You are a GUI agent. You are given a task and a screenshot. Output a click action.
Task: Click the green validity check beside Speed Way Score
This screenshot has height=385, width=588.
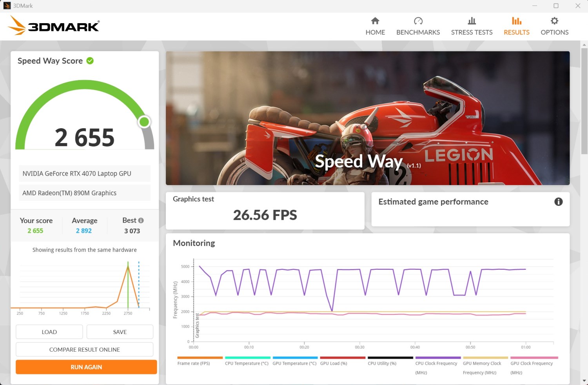point(90,61)
